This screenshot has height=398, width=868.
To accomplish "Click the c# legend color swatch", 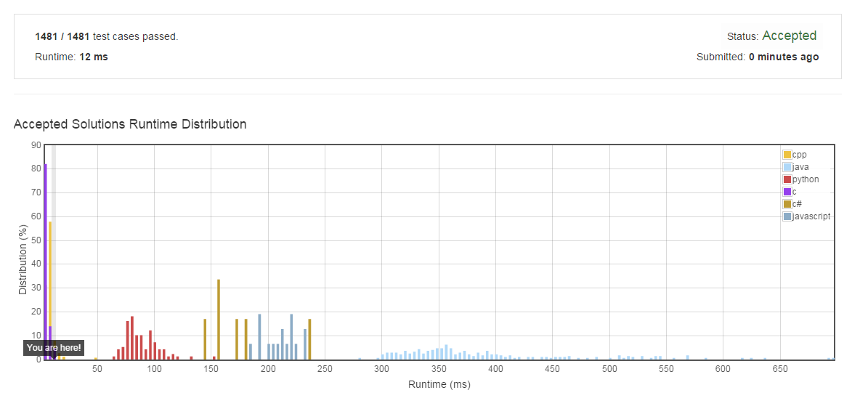I will point(787,204).
